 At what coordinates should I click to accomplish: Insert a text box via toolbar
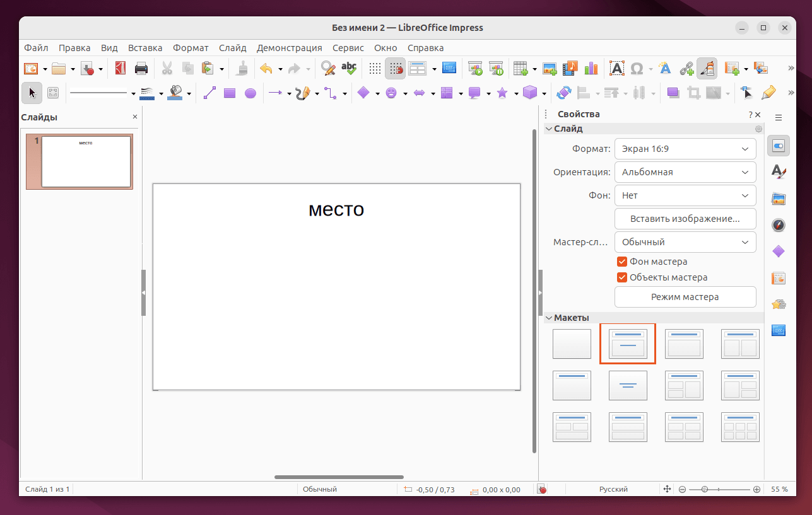[616, 68]
